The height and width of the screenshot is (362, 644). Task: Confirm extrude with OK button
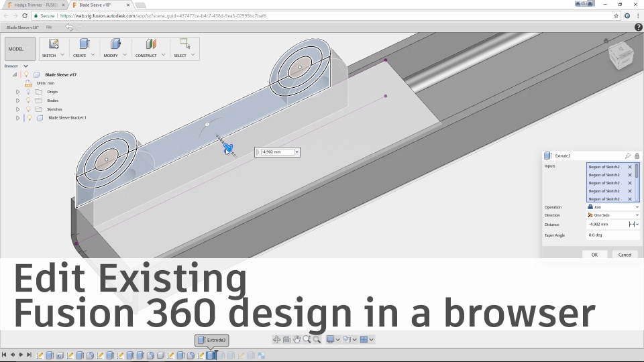[594, 255]
